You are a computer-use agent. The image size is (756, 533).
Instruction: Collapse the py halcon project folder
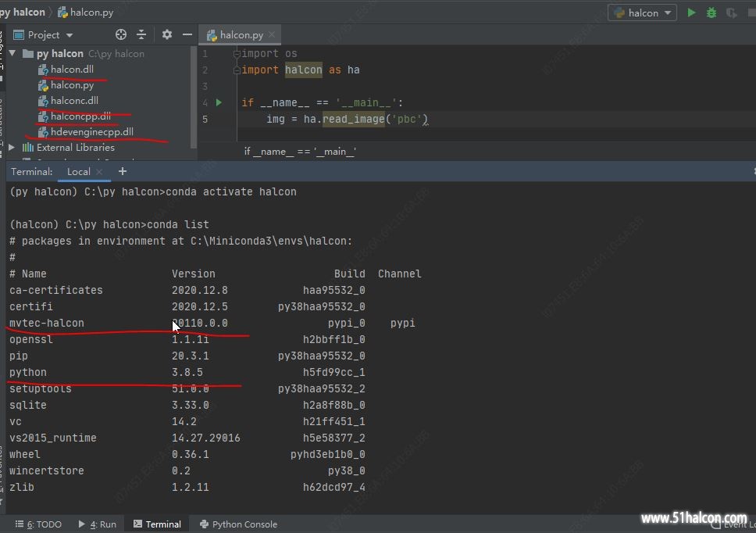[12, 53]
